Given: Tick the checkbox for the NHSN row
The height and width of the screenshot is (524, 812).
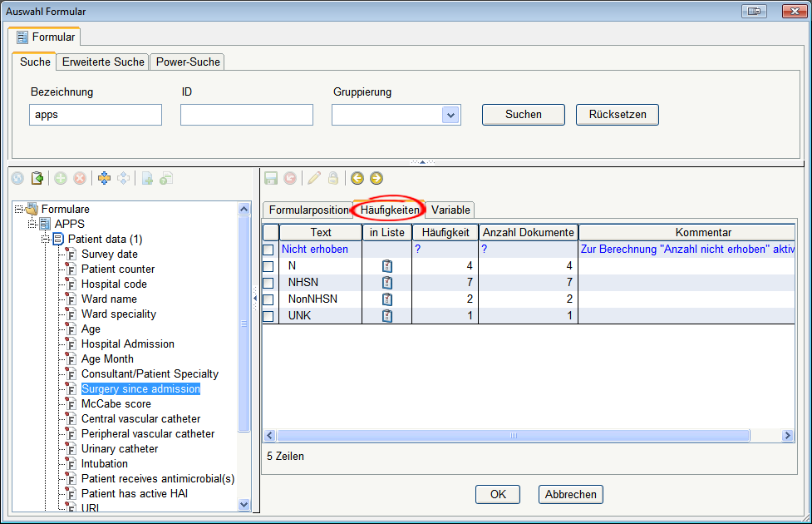Looking at the screenshot, I should coord(268,283).
